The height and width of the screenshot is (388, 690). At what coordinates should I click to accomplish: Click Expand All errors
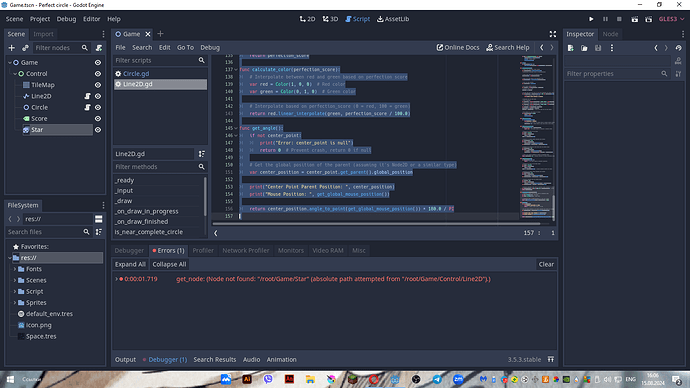click(x=130, y=264)
